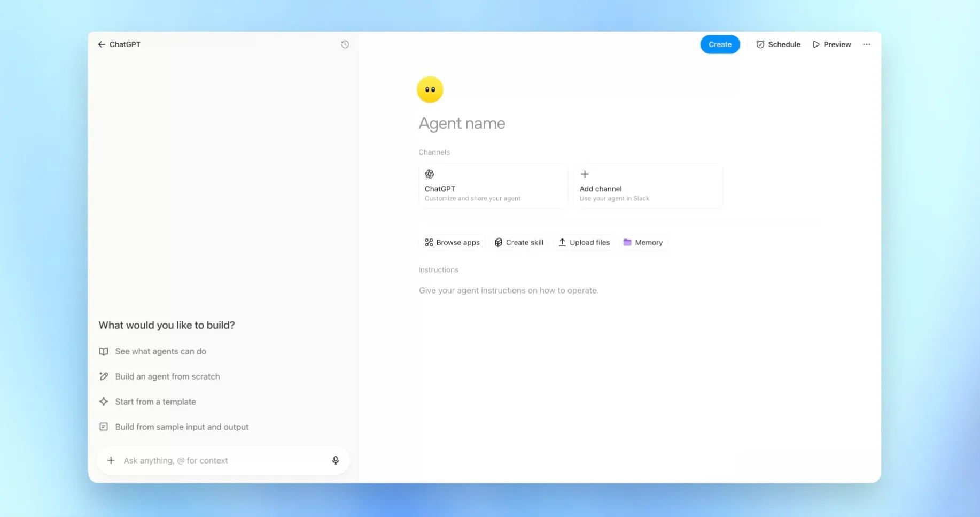Image resolution: width=980 pixels, height=517 pixels.
Task: Click the plus icon in the chat box
Action: click(x=111, y=460)
